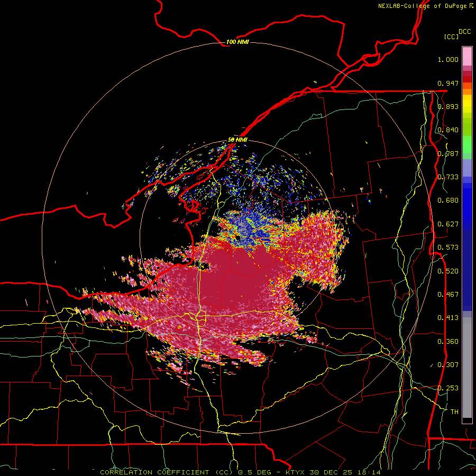Click the 1.000 color scale value
The height and width of the screenshot is (476, 476).
coord(448,59)
